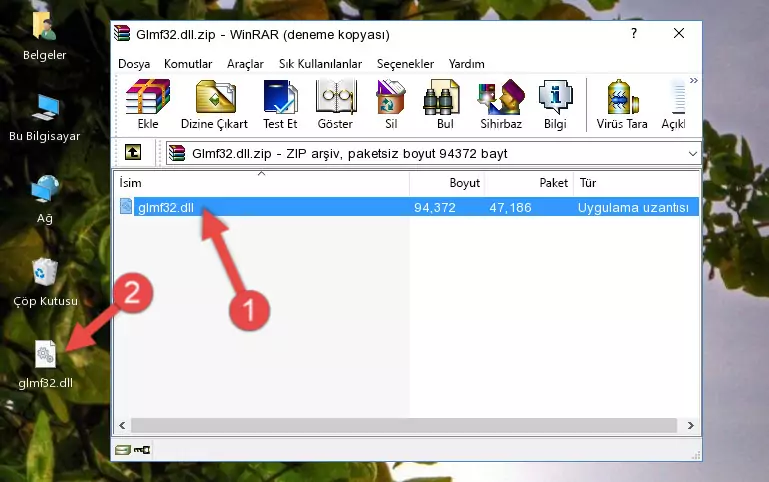This screenshot has width=769, height=482.
Task: Open the Seçenekler menu
Action: (x=405, y=64)
